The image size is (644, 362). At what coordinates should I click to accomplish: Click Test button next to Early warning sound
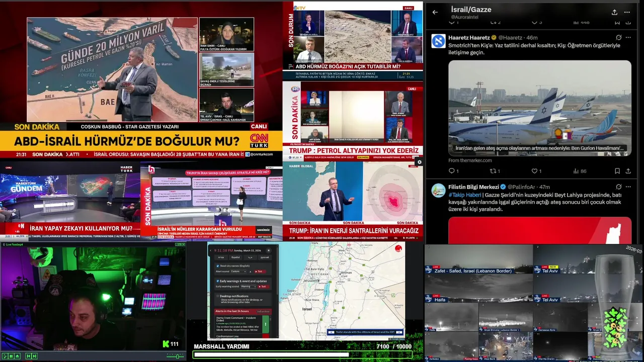click(264, 287)
